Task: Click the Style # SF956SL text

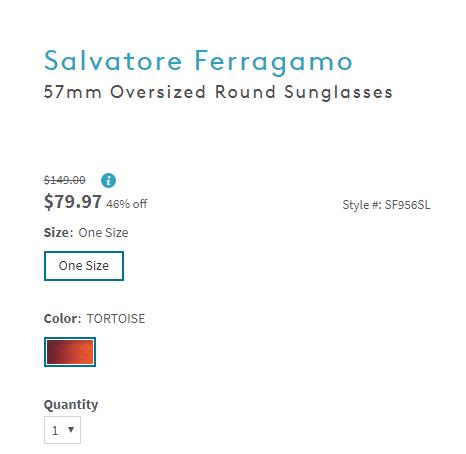Action: coord(386,205)
